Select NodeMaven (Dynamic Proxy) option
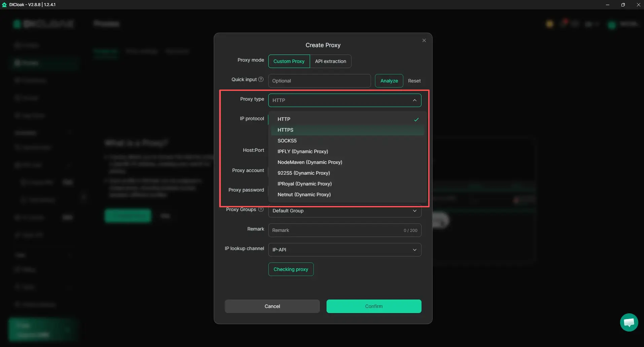The image size is (644, 347). [x=310, y=162]
